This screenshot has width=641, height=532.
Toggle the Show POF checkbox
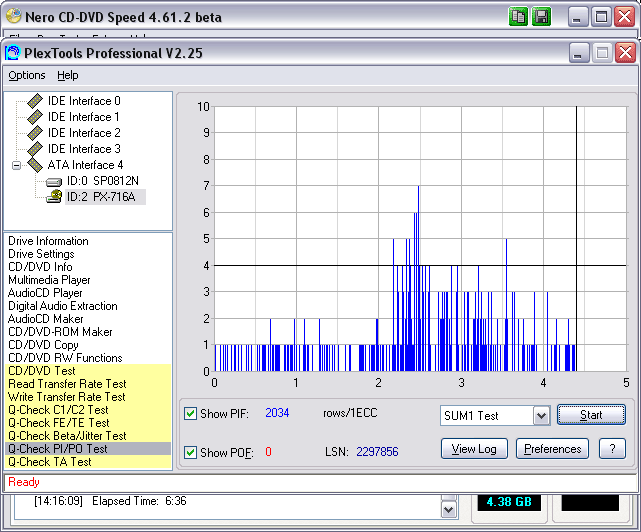[x=190, y=452]
